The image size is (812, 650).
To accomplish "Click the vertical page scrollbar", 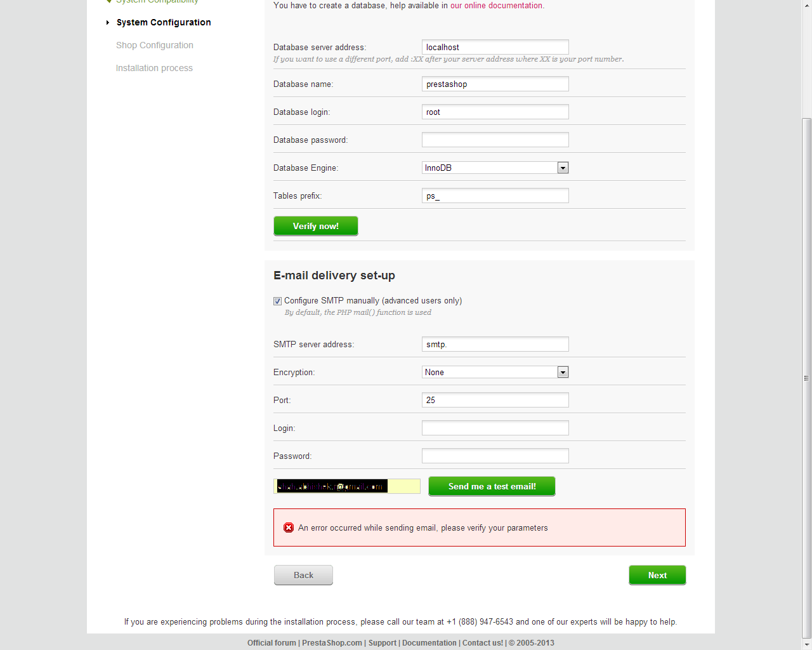I will click(x=806, y=378).
